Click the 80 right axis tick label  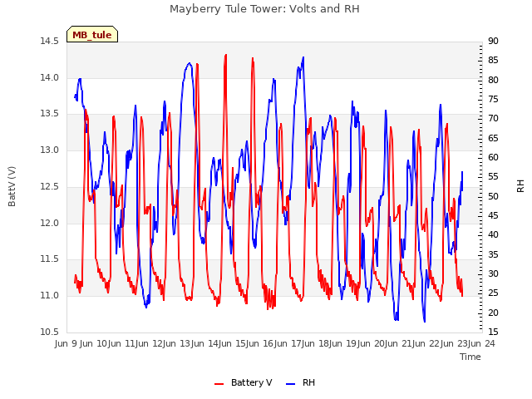point(493,80)
